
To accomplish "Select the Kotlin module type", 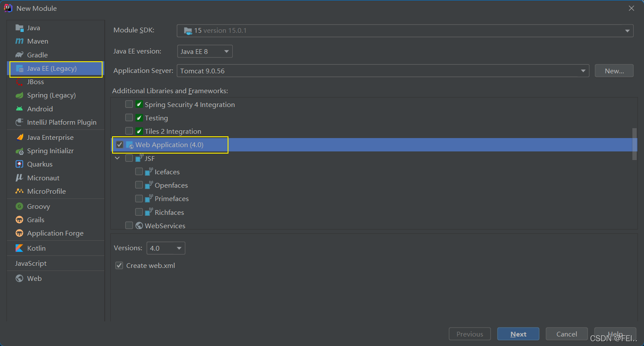I will (x=56, y=248).
